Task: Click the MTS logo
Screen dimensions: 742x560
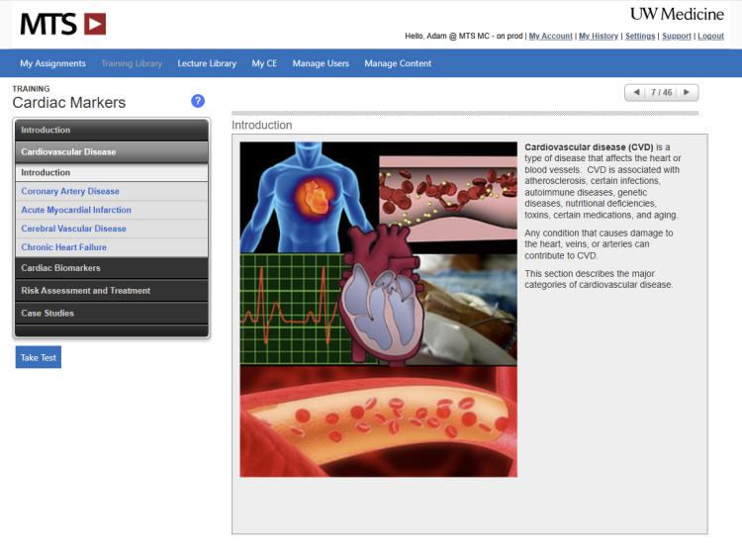Action: 63,24
